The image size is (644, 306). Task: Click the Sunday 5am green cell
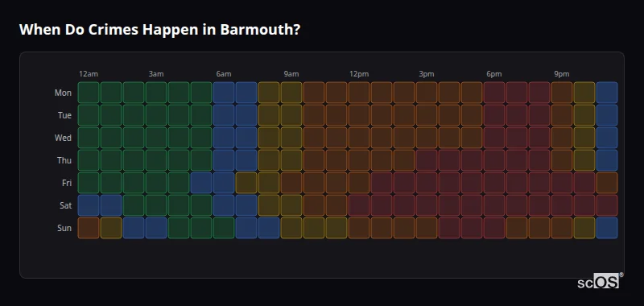point(201,228)
